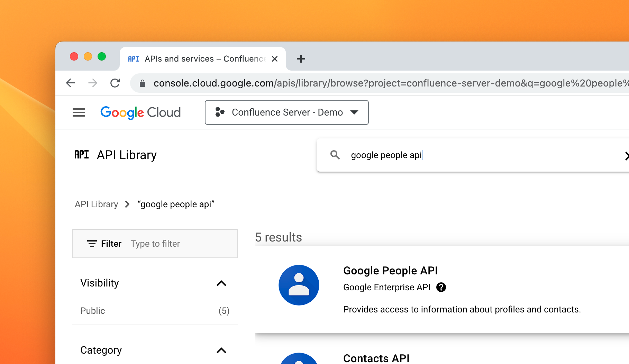Select the Public visibility filter
The height and width of the screenshot is (364, 629).
point(93,311)
